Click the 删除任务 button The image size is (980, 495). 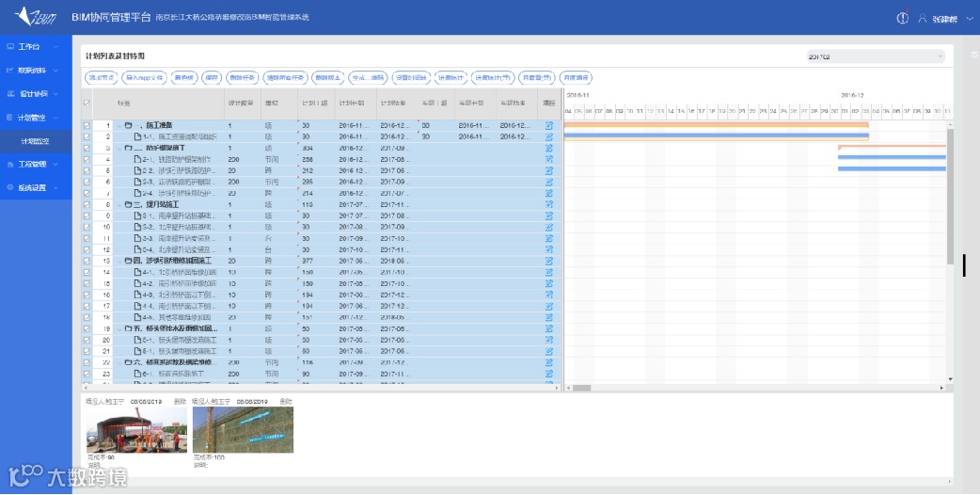point(242,78)
